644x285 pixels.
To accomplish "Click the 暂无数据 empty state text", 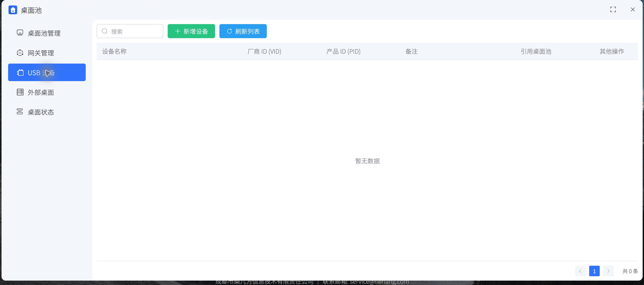I will click(x=367, y=161).
